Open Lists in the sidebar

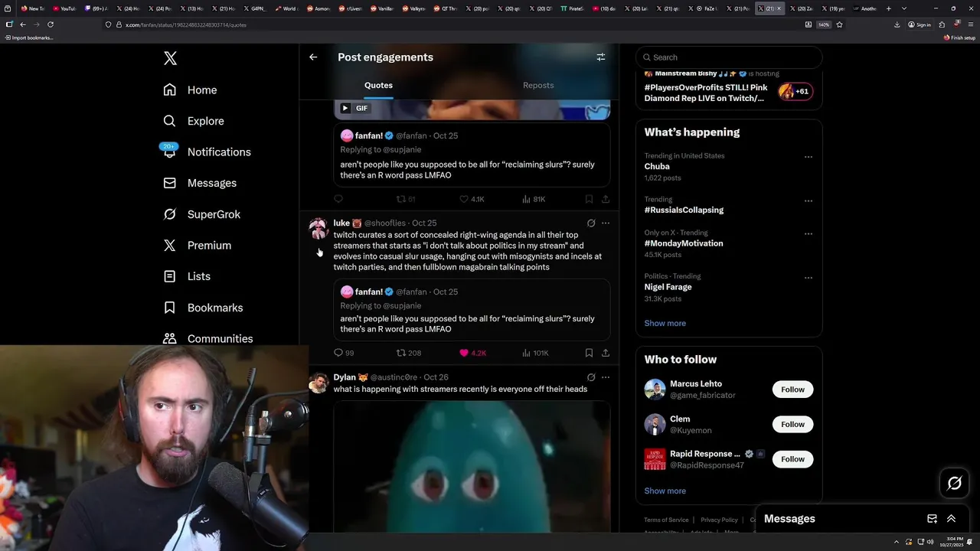pyautogui.click(x=187, y=276)
